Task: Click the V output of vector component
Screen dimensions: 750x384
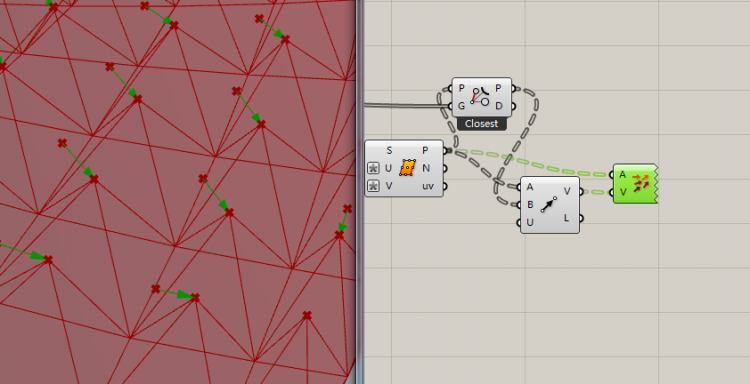Action: pyautogui.click(x=567, y=191)
